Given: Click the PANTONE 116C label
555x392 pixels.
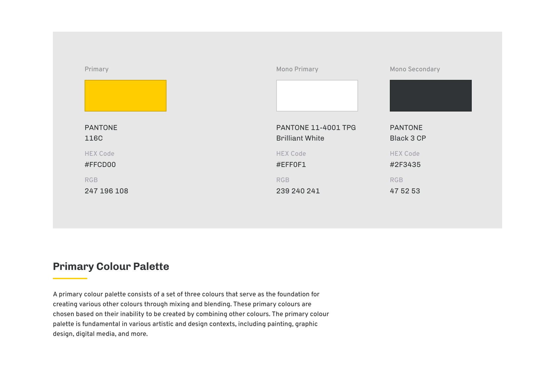Looking at the screenshot, I should click(x=101, y=133).
